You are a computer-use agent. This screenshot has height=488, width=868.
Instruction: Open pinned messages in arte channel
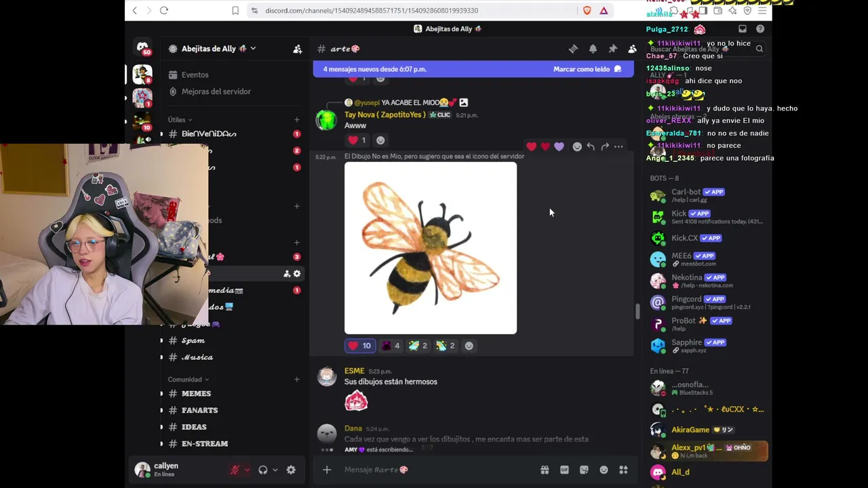612,49
